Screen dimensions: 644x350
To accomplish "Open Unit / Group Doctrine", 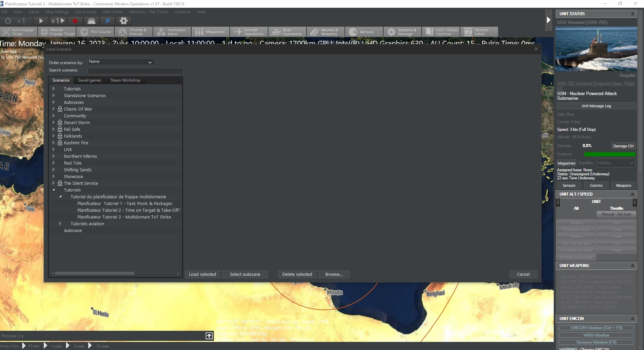I will coord(441,32).
